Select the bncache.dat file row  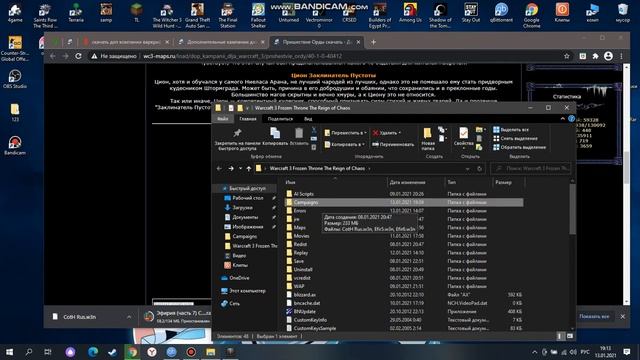(x=404, y=303)
